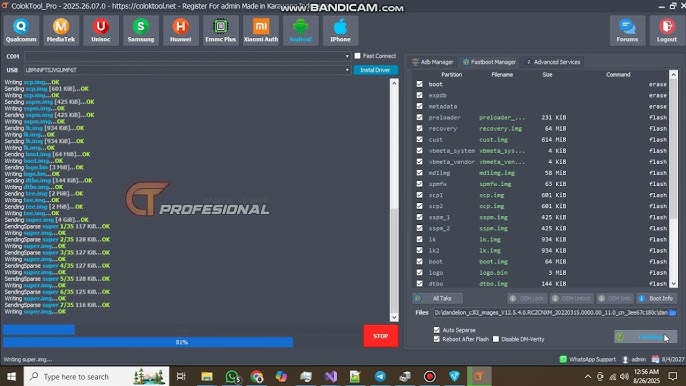Viewport: 686px width, 386px height.
Task: Click the Instal Driver button
Action: click(375, 70)
